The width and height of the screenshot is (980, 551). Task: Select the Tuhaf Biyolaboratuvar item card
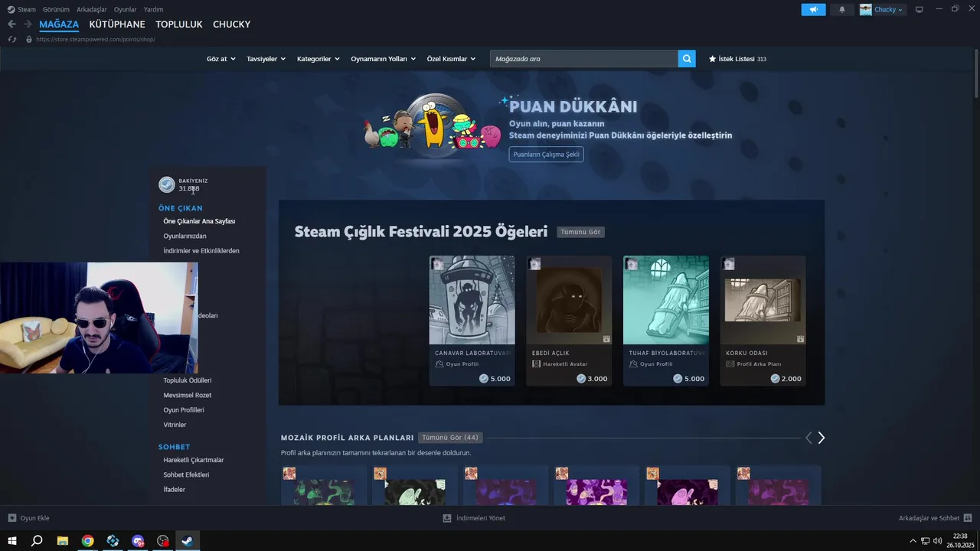click(x=666, y=321)
